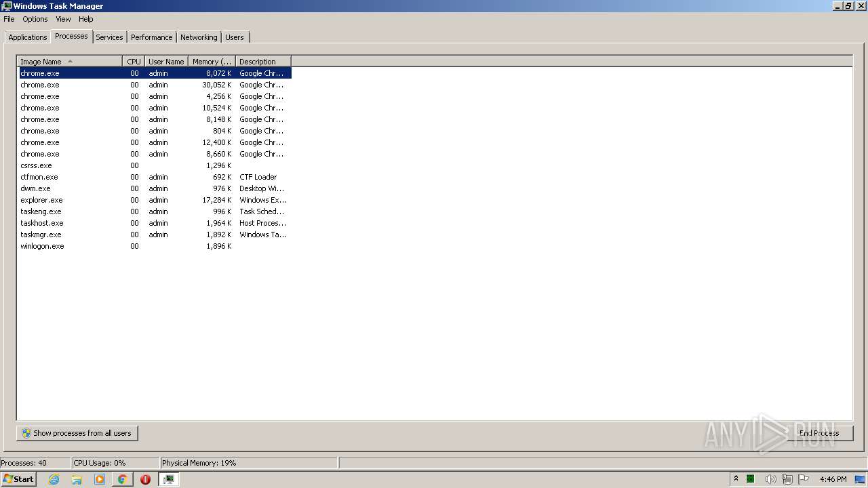The height and width of the screenshot is (488, 868).
Task: Select chrome.exe row using 10,524 K
Action: coord(155,108)
